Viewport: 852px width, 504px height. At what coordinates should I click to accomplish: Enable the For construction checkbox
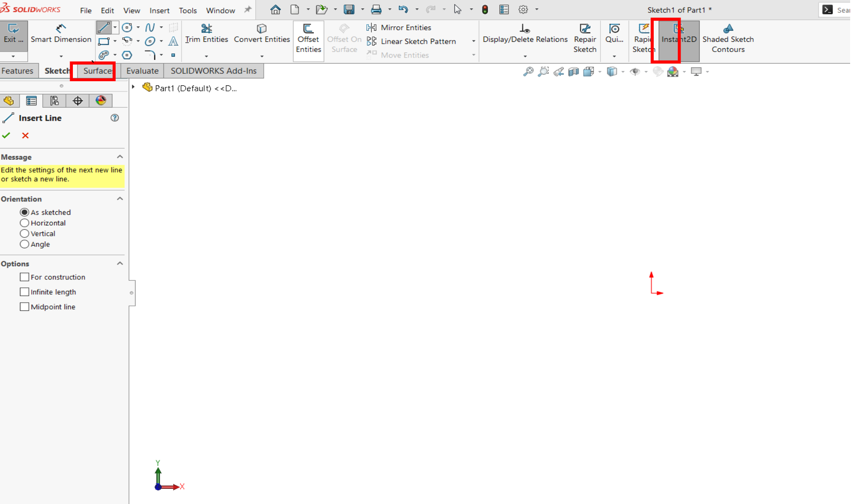pyautogui.click(x=25, y=277)
